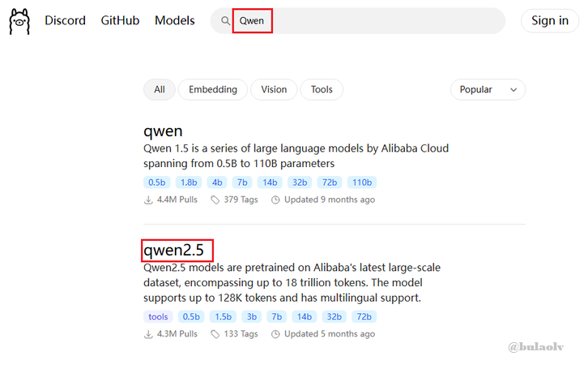Select the 3b tag under qwen2.5
The height and width of the screenshot is (369, 588).
tap(252, 317)
